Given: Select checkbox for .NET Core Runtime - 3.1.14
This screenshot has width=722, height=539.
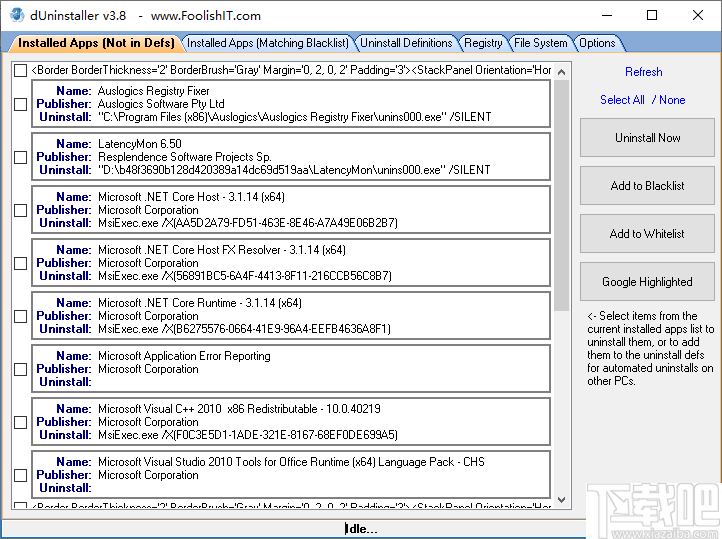Looking at the screenshot, I should (20, 316).
